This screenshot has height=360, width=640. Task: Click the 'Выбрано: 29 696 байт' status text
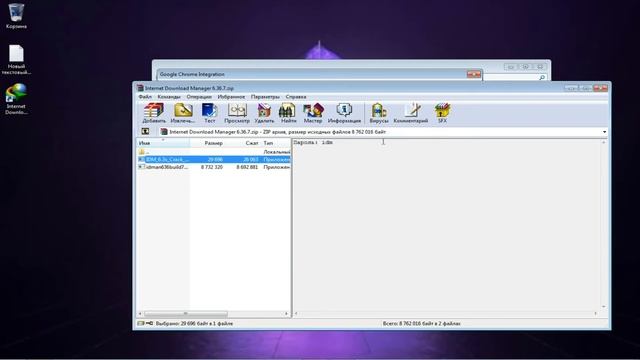(194, 323)
